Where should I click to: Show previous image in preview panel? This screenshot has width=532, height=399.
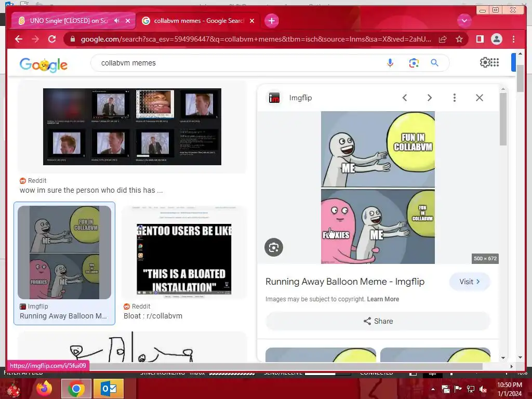pyautogui.click(x=404, y=98)
